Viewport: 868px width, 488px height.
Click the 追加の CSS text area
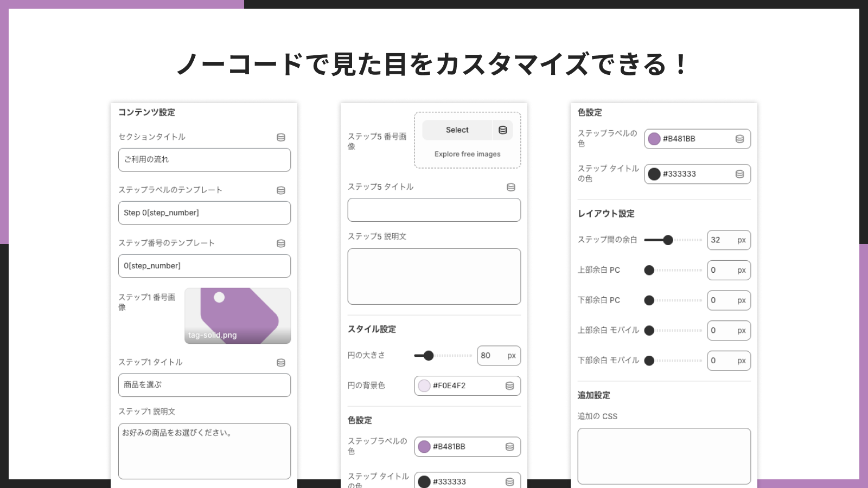(x=664, y=455)
